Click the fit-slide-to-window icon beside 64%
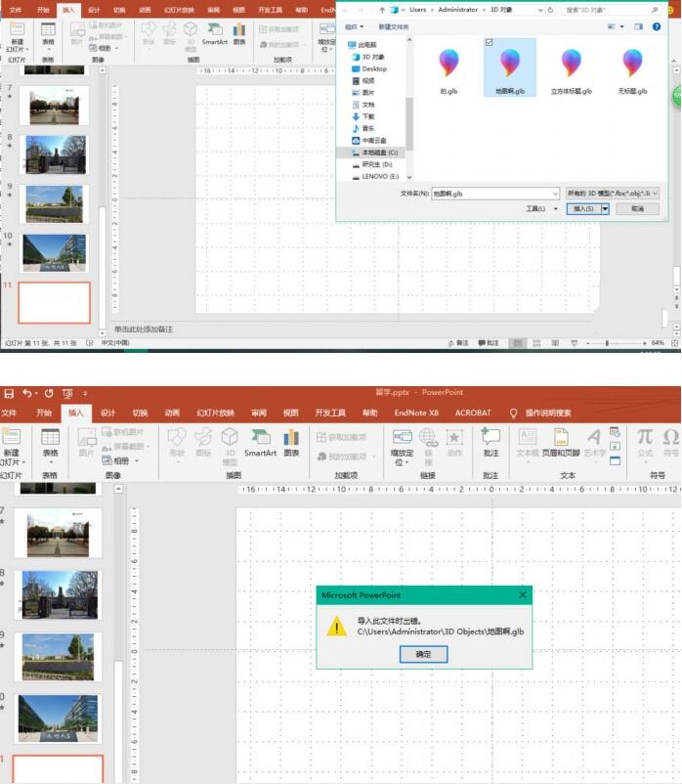682x784 pixels. tap(675, 343)
